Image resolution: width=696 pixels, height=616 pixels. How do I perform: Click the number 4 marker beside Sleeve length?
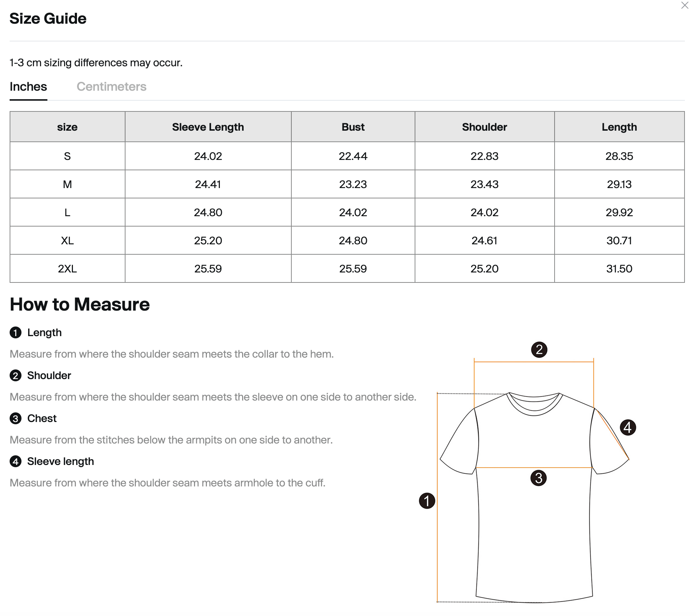pos(16,462)
